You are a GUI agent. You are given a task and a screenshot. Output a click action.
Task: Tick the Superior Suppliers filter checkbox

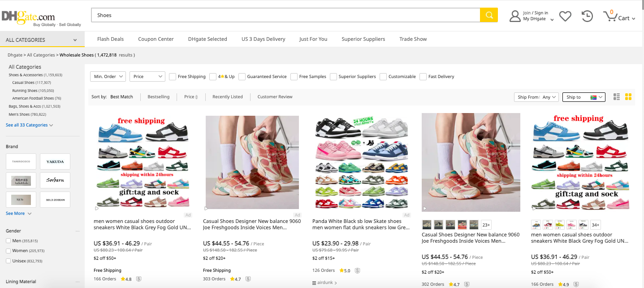pyautogui.click(x=333, y=77)
